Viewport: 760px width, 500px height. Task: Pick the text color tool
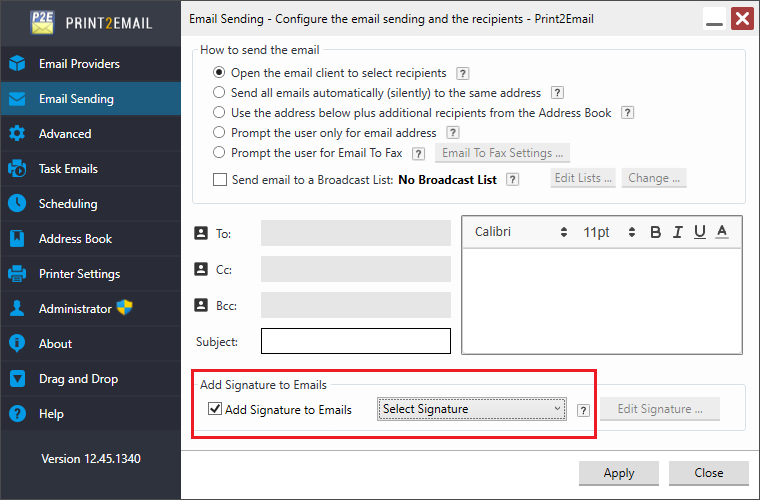coord(722,232)
